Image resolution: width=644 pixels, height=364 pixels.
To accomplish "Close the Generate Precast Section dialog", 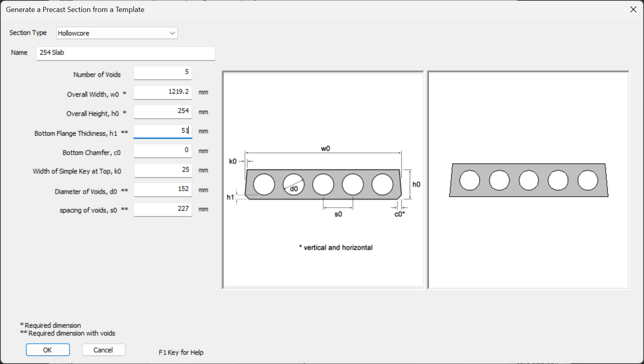I will pyautogui.click(x=633, y=10).
